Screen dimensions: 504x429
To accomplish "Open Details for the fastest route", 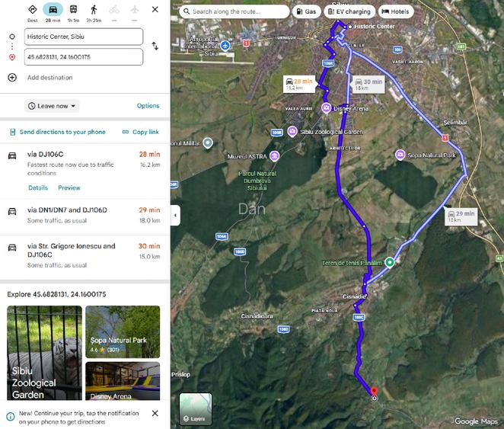I will tap(38, 187).
